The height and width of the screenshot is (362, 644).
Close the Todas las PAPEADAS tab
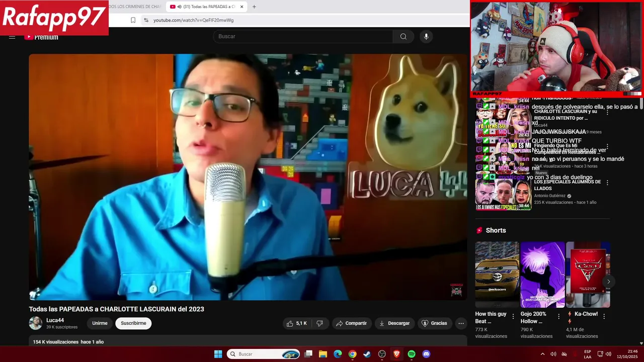[242, 7]
